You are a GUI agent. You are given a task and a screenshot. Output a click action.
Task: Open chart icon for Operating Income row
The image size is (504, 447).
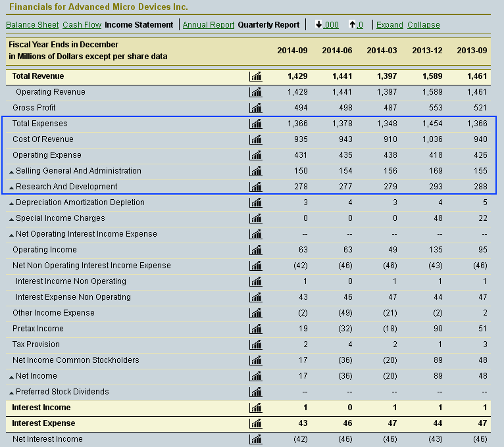(x=256, y=250)
